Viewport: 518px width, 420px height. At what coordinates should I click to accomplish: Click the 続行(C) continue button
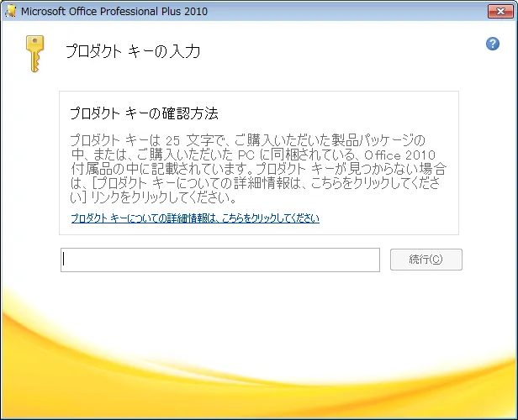(x=426, y=260)
